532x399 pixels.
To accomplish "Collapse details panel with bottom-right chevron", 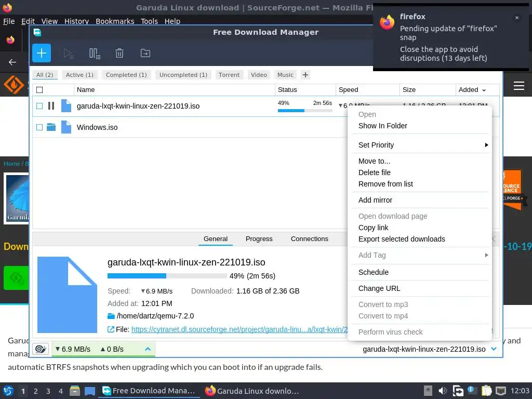I will pyautogui.click(x=494, y=349).
